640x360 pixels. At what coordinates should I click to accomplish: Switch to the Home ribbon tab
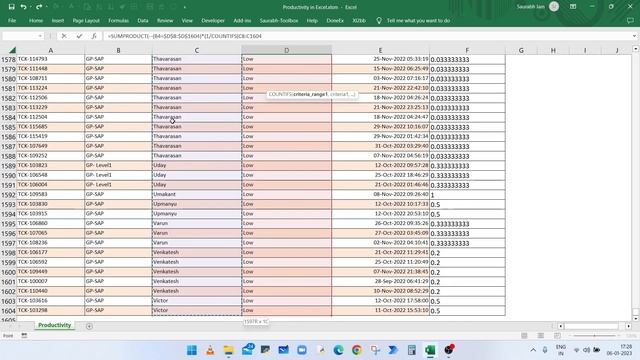(36, 20)
